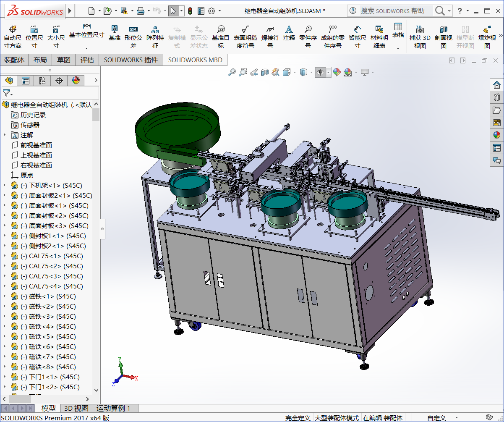The height and width of the screenshot is (422, 504).
Task: Select the 焊接符号 weld symbol tool
Action: (271, 37)
